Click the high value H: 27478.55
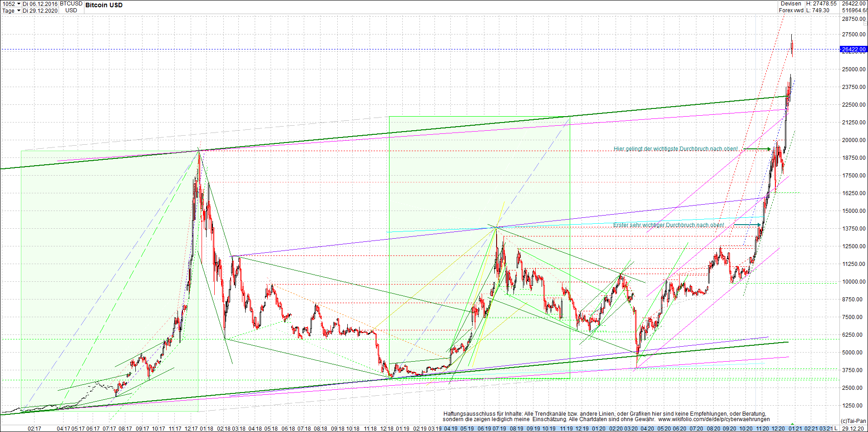This screenshot has height=432, width=868. click(x=821, y=4)
